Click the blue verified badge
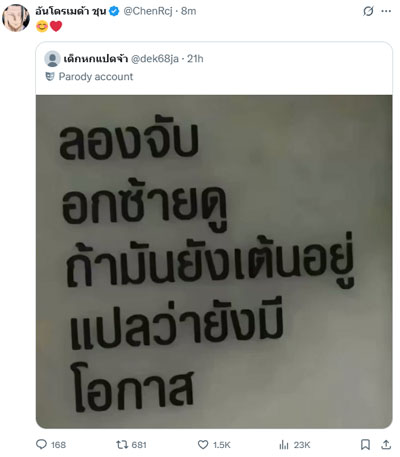400x457 pixels. 114,11
